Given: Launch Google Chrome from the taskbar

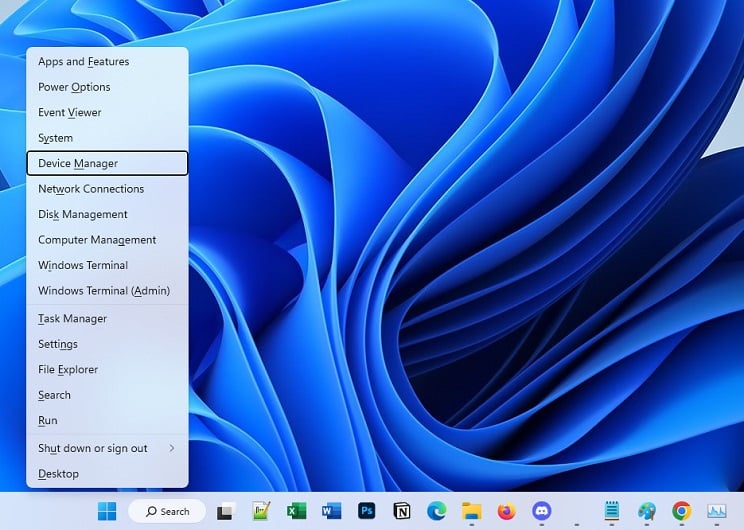Looking at the screenshot, I should (682, 511).
